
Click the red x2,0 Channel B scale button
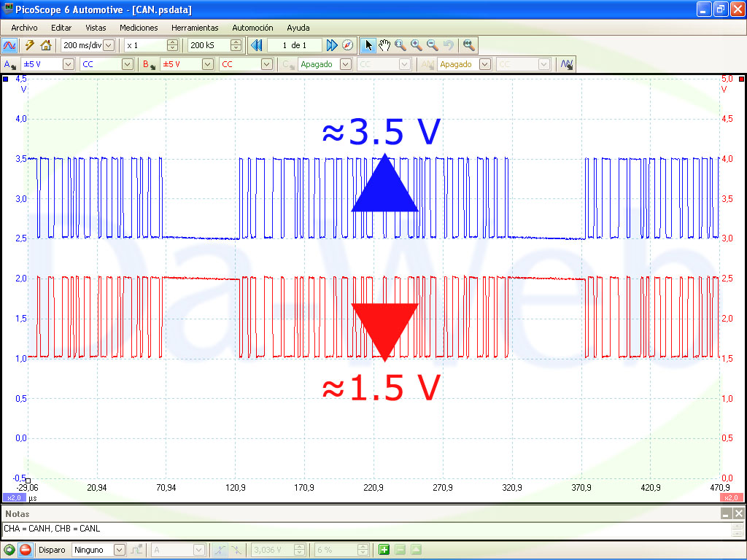pos(731,497)
